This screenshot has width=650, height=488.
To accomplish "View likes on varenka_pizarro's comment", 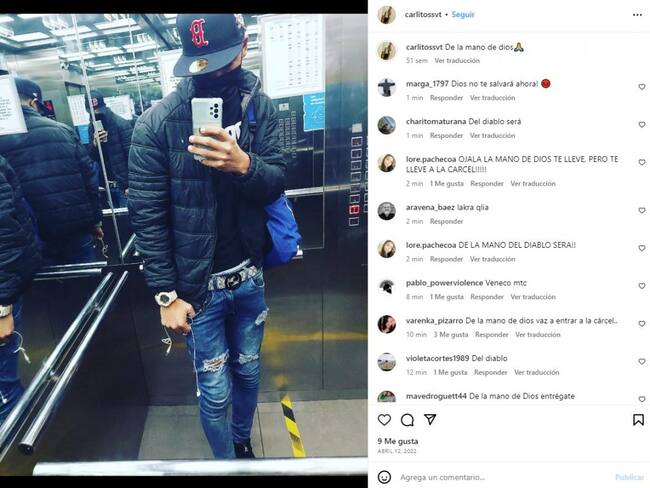I will coord(451,335).
